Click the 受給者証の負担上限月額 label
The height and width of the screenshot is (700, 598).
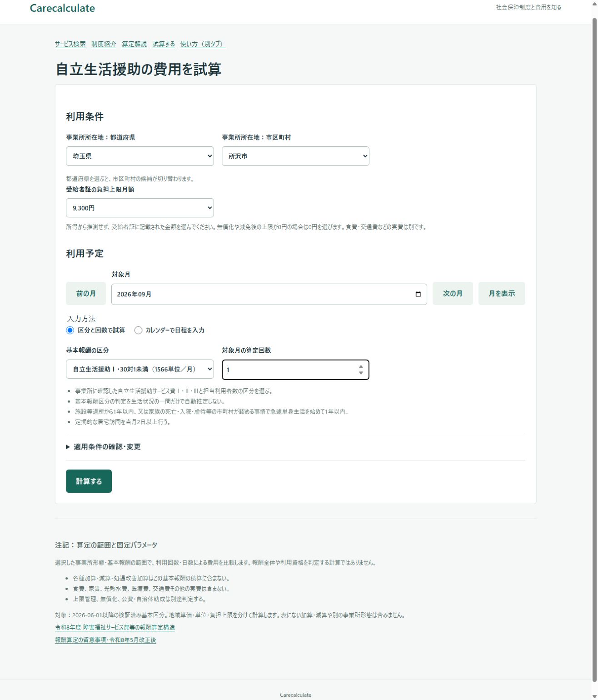click(x=100, y=190)
